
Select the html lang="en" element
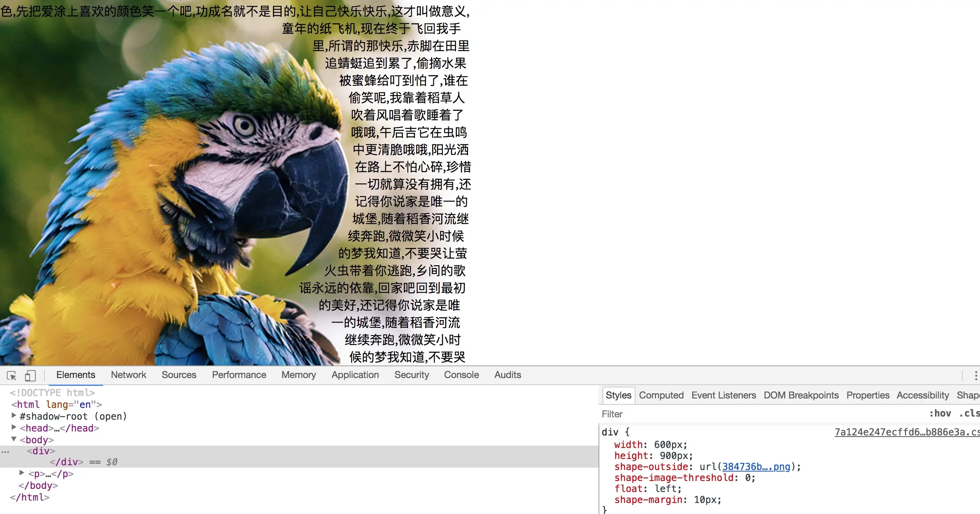pyautogui.click(x=57, y=404)
